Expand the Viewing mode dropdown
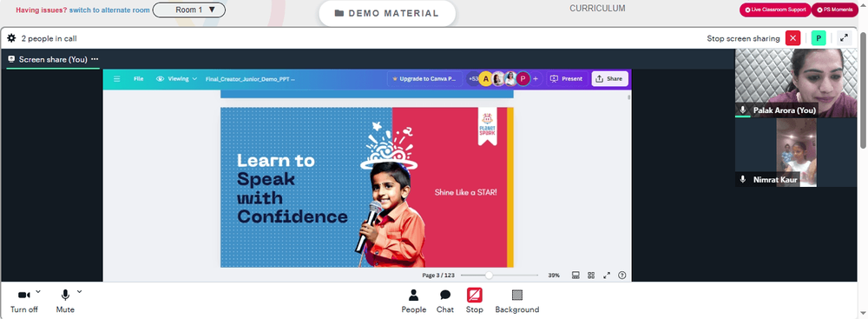The height and width of the screenshot is (319, 868). [x=176, y=79]
